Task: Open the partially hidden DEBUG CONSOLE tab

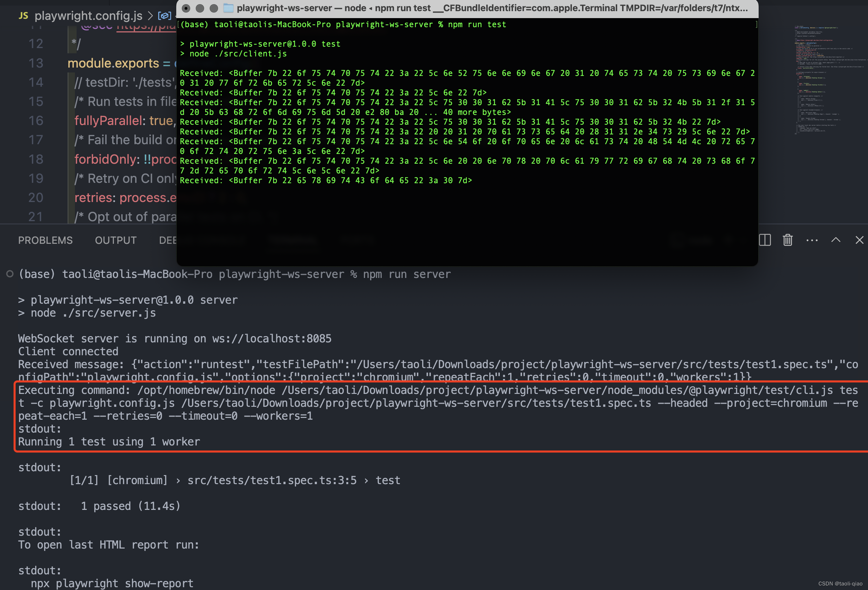Action: 168,240
